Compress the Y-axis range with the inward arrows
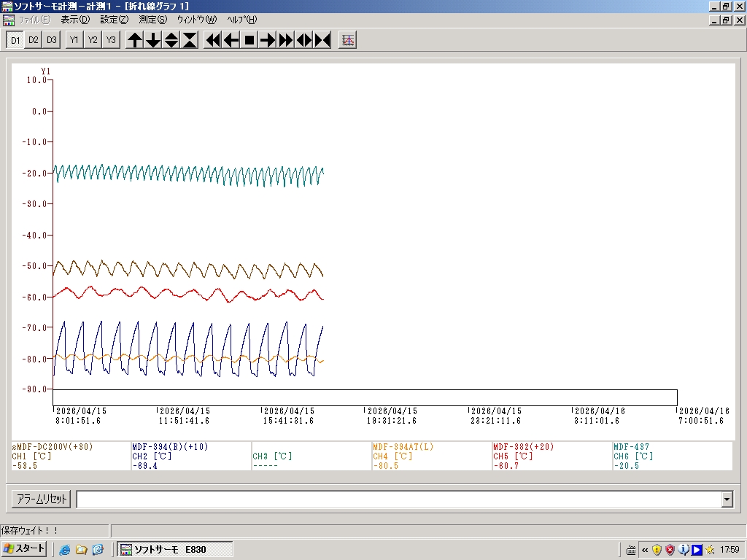Image resolution: width=747 pixels, height=560 pixels. point(190,40)
